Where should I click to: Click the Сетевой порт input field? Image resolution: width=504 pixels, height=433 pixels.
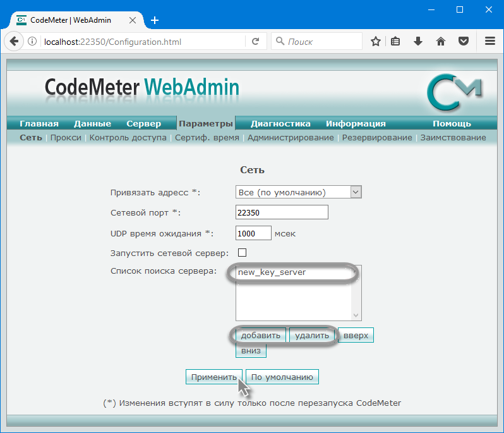click(x=282, y=212)
